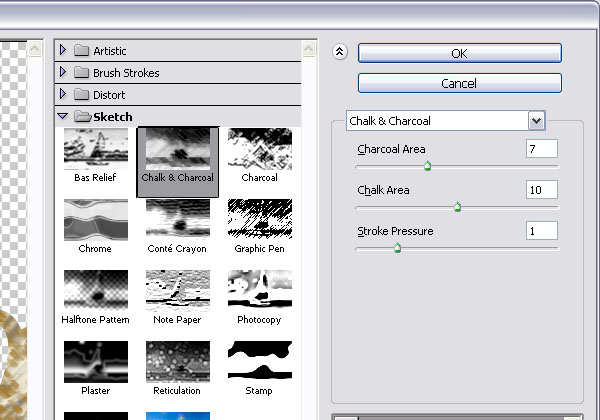Choose the Chrome filter thumbnail
The image size is (600, 420).
(95, 219)
